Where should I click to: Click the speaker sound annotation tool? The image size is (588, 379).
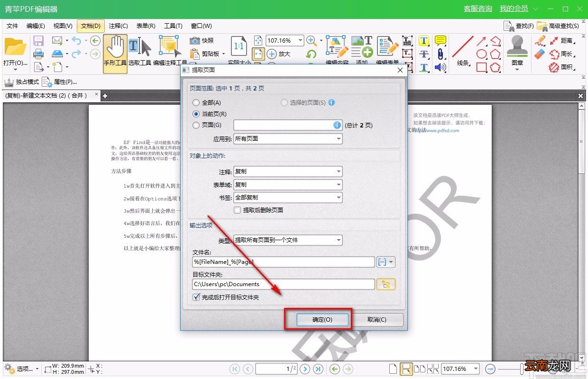pyautogui.click(x=441, y=67)
